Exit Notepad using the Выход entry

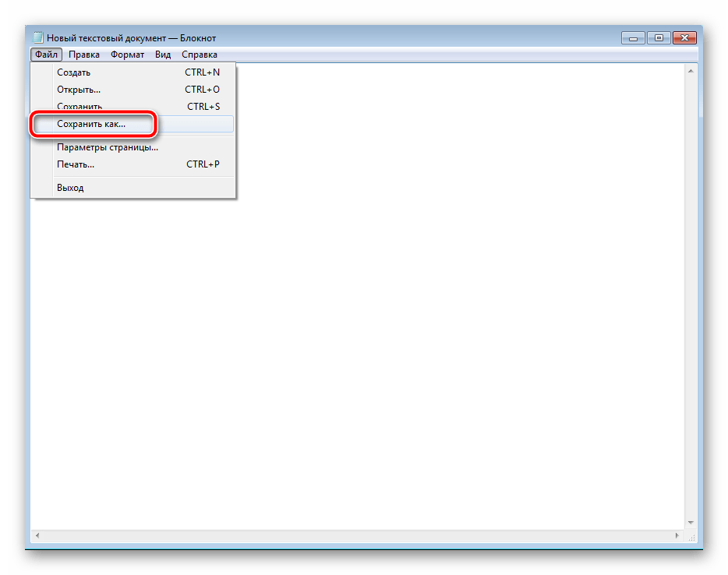click(70, 188)
